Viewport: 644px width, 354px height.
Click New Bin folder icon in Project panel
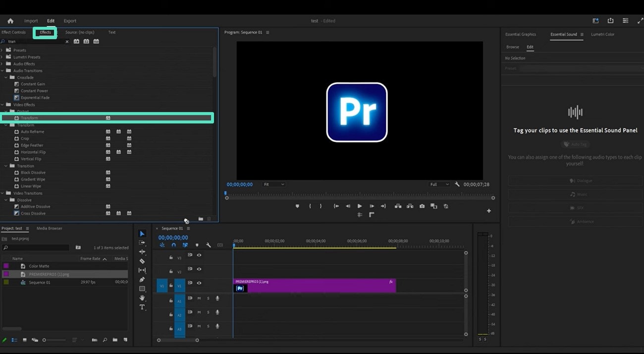pyautogui.click(x=115, y=340)
